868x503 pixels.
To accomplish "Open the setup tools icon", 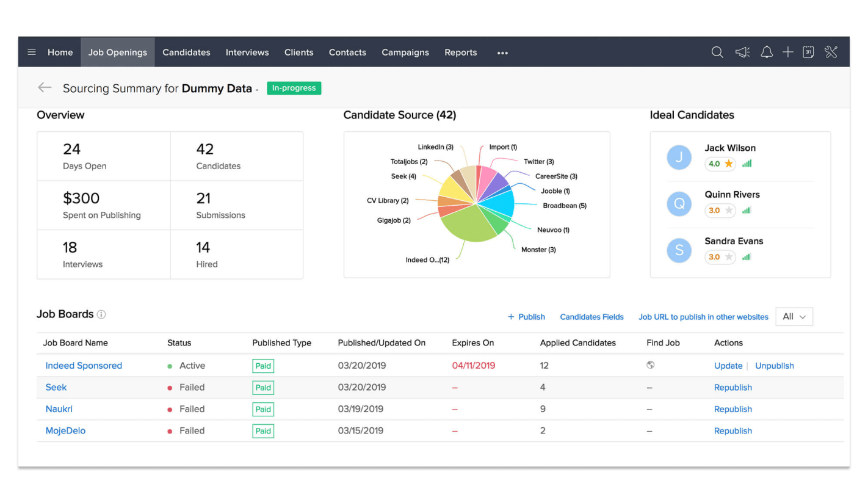I will pyautogui.click(x=831, y=52).
